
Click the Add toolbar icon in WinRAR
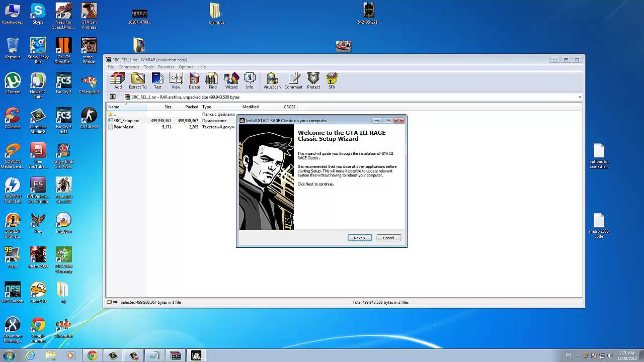[118, 80]
